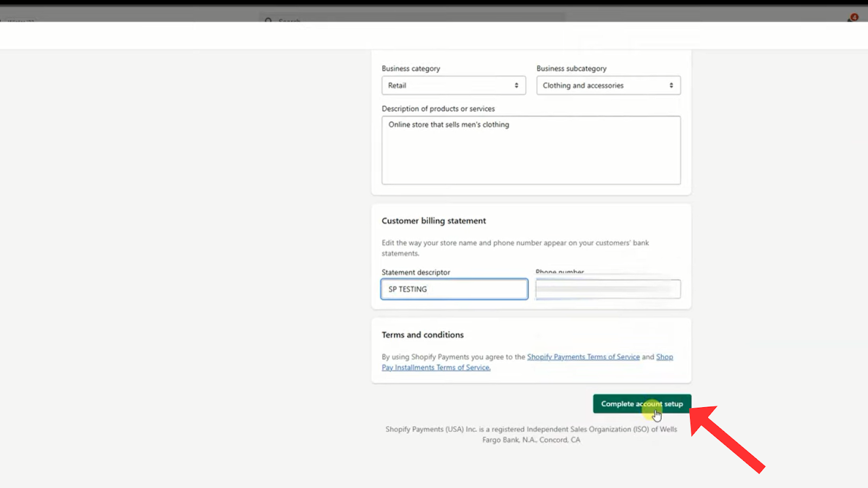Viewport: 868px width, 488px height.
Task: Click the Complete account setup button
Action: 642,404
